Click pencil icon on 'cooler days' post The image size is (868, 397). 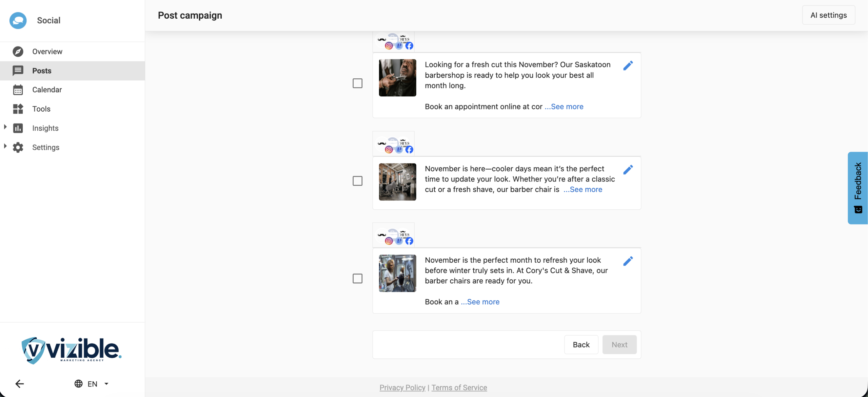628,170
